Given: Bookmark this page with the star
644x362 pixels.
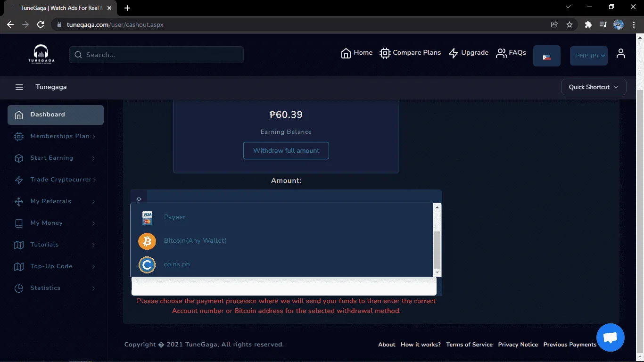Looking at the screenshot, I should point(570,25).
